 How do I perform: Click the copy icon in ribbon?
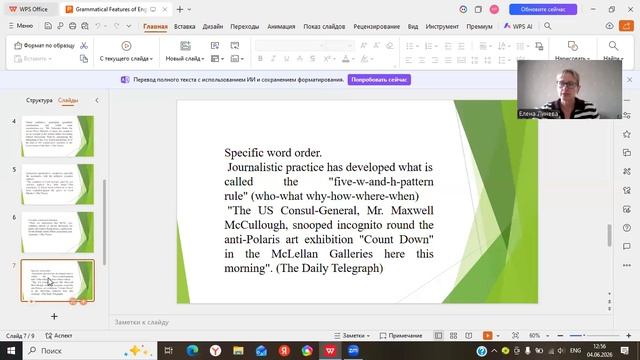click(84, 59)
